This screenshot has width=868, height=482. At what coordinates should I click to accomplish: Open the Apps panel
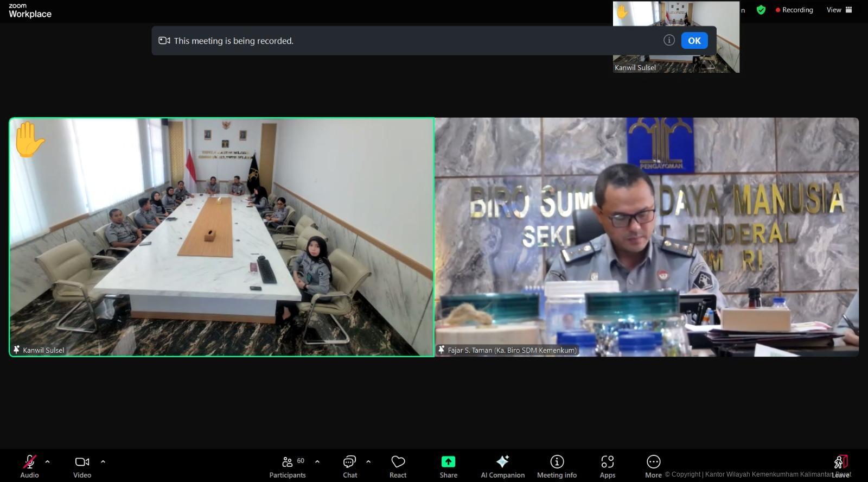[x=607, y=466]
